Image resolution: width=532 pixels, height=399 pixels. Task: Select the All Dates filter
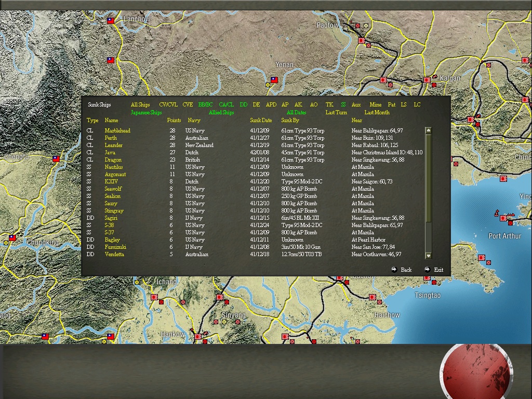tap(296, 112)
